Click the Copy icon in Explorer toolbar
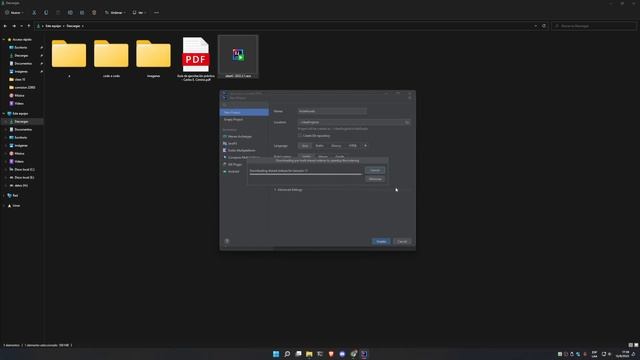This screenshot has width=640, height=360. [x=46, y=13]
